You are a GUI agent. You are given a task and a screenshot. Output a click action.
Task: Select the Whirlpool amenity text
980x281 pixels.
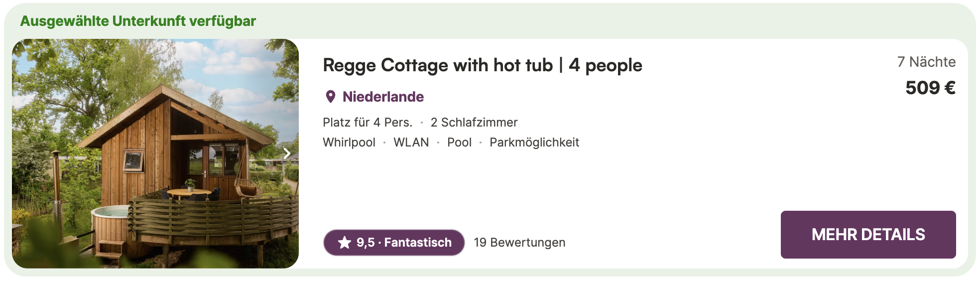pos(349,142)
